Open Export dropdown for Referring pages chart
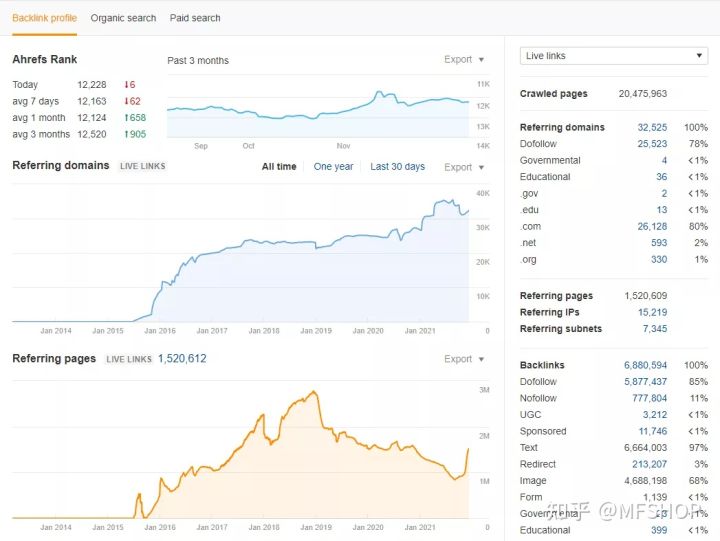The height and width of the screenshot is (541, 720). pos(464,359)
